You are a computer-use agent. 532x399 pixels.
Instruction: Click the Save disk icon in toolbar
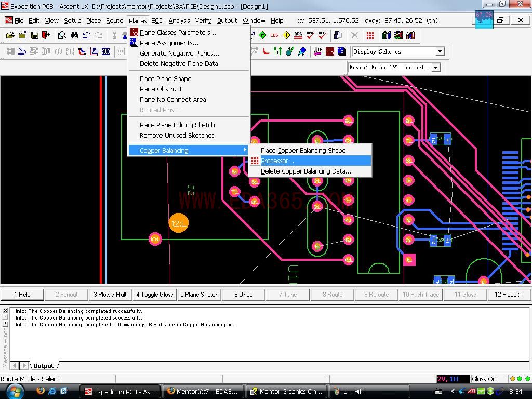[x=34, y=35]
